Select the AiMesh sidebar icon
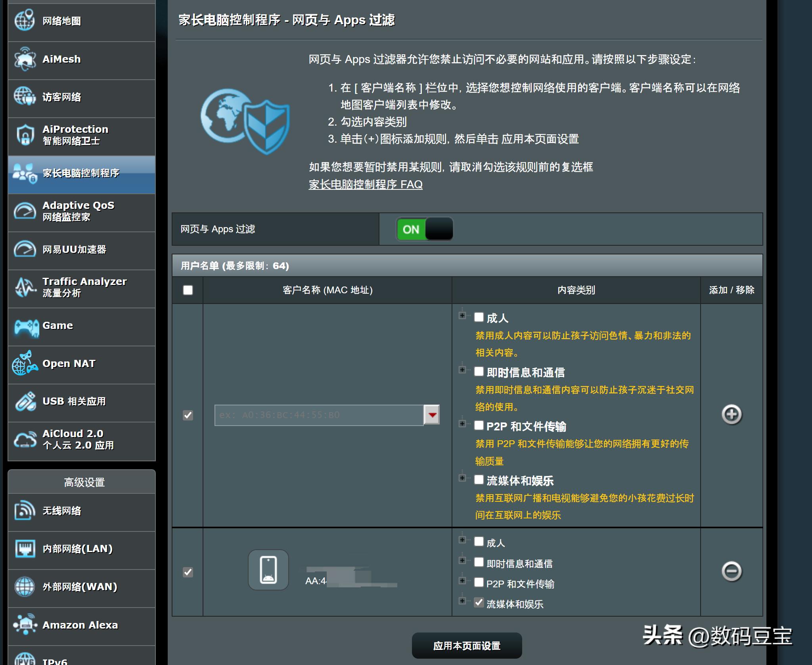 click(25, 59)
